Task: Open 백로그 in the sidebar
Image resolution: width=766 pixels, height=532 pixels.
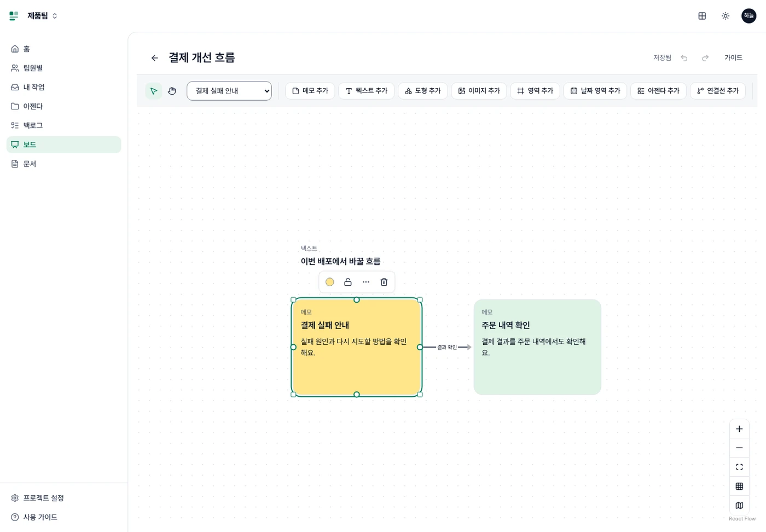Action: tap(63, 125)
